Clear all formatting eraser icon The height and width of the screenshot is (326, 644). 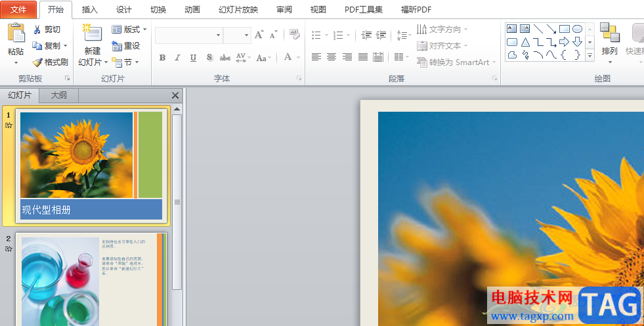[x=295, y=35]
